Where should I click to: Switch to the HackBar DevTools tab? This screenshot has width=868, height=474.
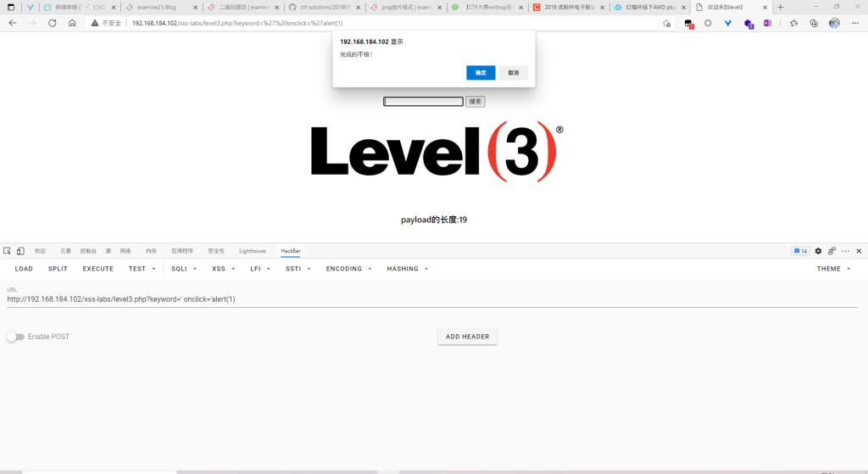pyautogui.click(x=291, y=251)
